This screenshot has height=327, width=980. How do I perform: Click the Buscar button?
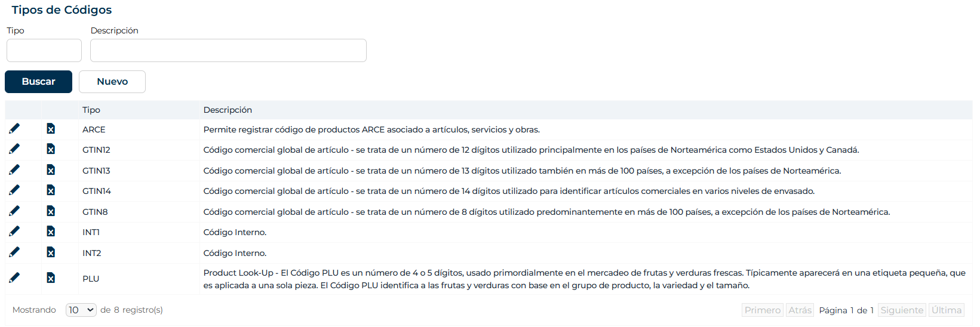[x=38, y=82]
